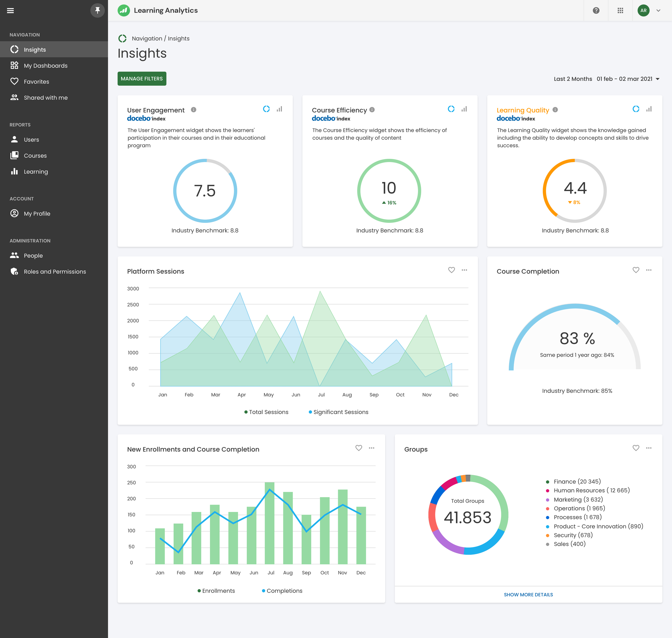Open the apps grid icon
Image resolution: width=672 pixels, height=638 pixels.
click(620, 10)
